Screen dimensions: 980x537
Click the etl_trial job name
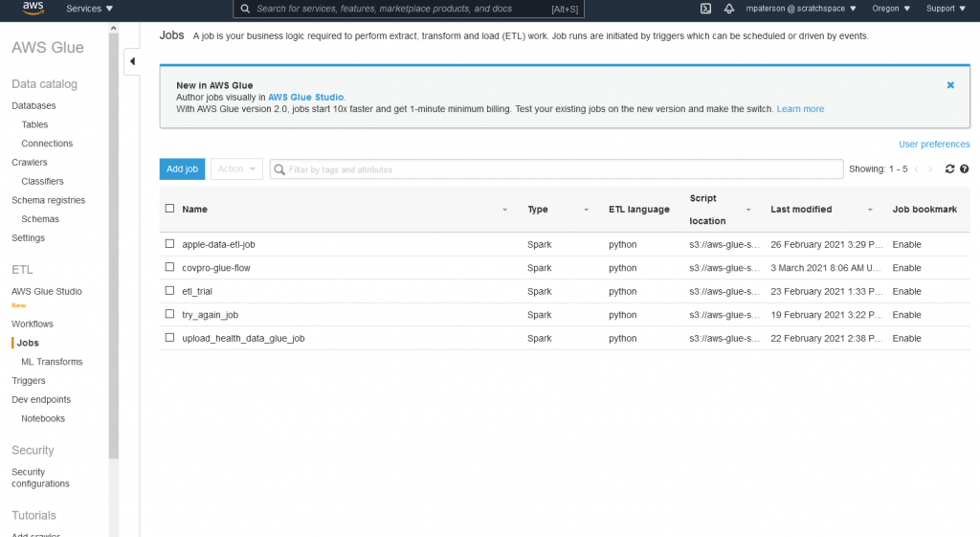coord(197,291)
